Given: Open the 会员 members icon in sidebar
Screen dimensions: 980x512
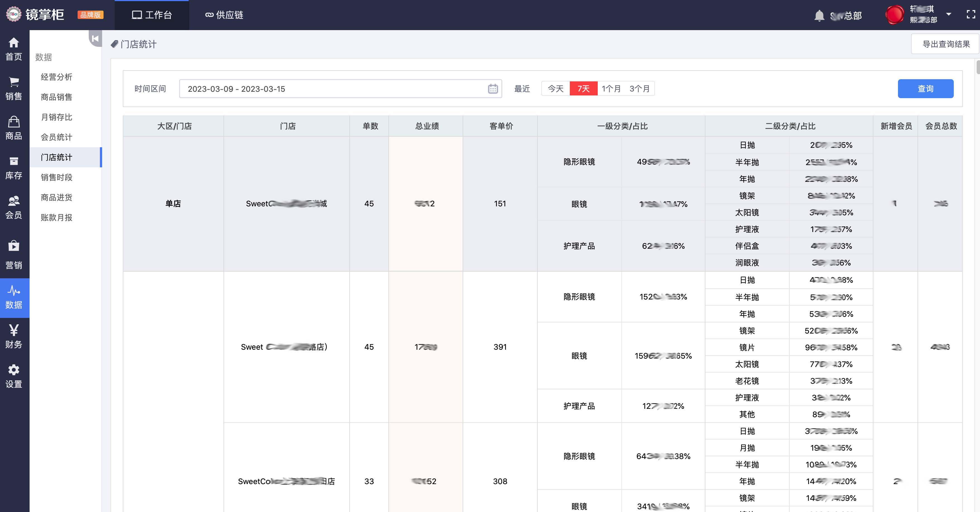Looking at the screenshot, I should click(14, 200).
